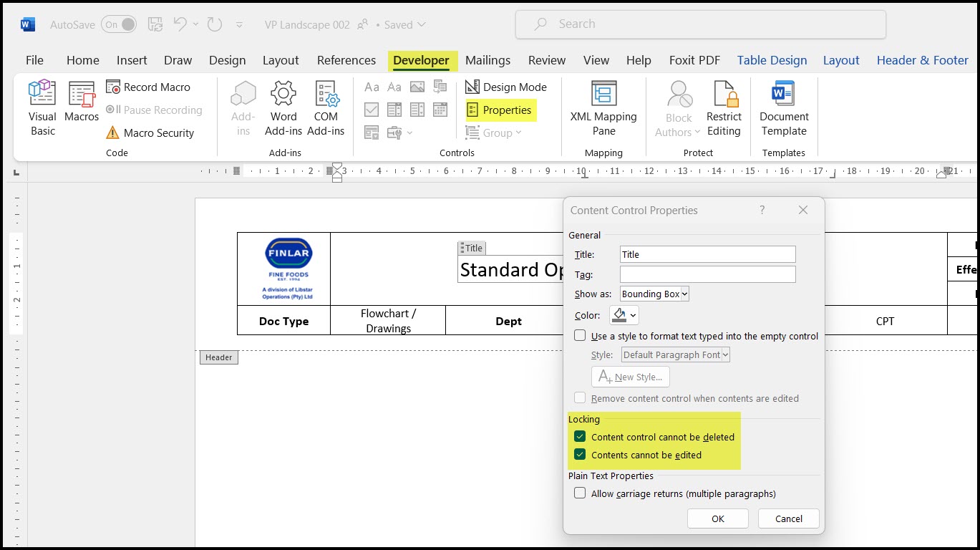Switch to the Mailings tab
This screenshot has width=980, height=550.
pyautogui.click(x=487, y=60)
